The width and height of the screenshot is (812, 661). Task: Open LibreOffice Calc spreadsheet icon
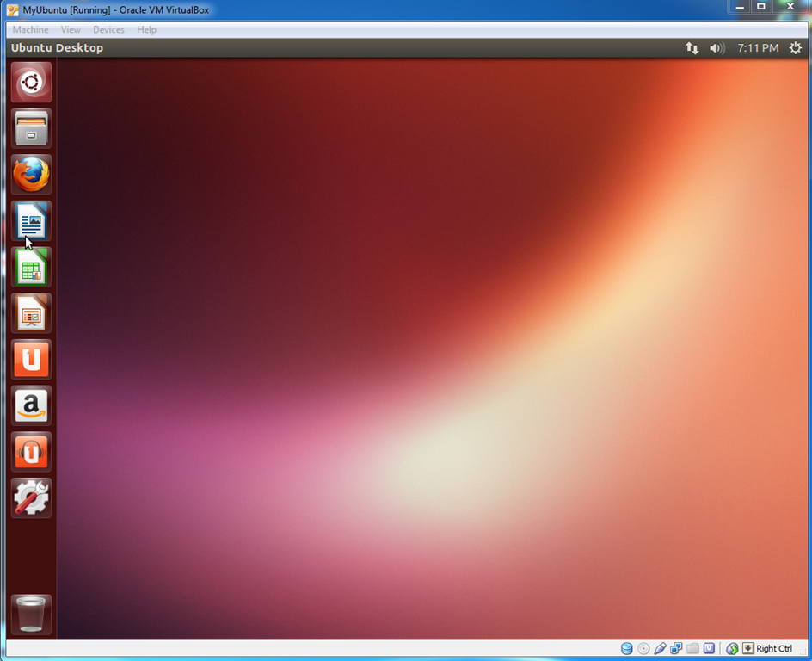click(x=31, y=267)
